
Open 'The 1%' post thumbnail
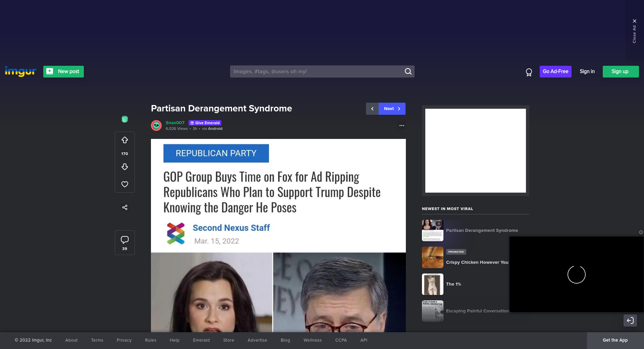coord(433,284)
